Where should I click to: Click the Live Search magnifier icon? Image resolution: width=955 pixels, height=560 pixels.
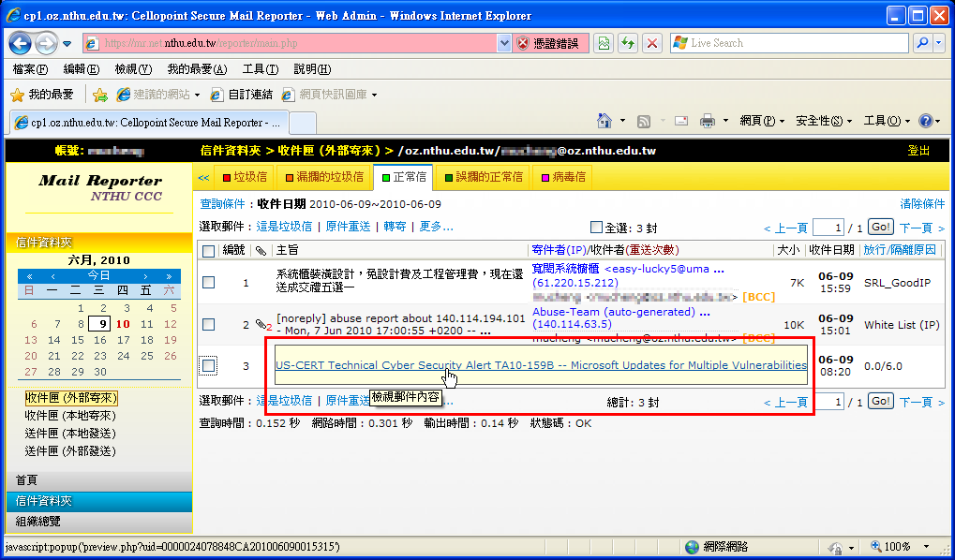click(921, 43)
